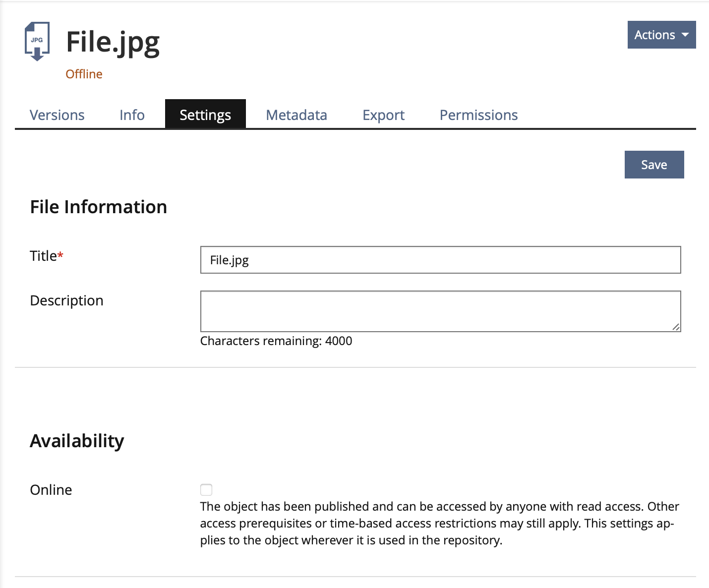Click the Description box resize handle
Screen dimensions: 709x588
pyautogui.click(x=676, y=327)
